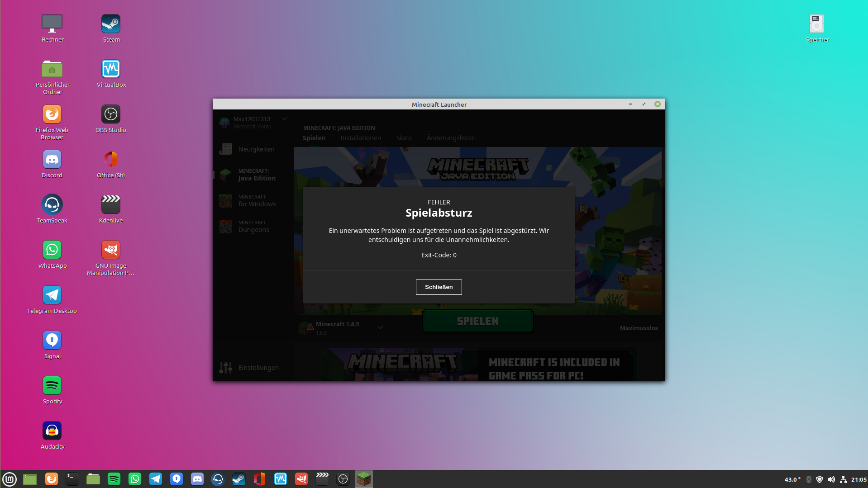Open the Telegram Desktop desktop icon
This screenshot has width=868, height=488.
[x=52, y=300]
